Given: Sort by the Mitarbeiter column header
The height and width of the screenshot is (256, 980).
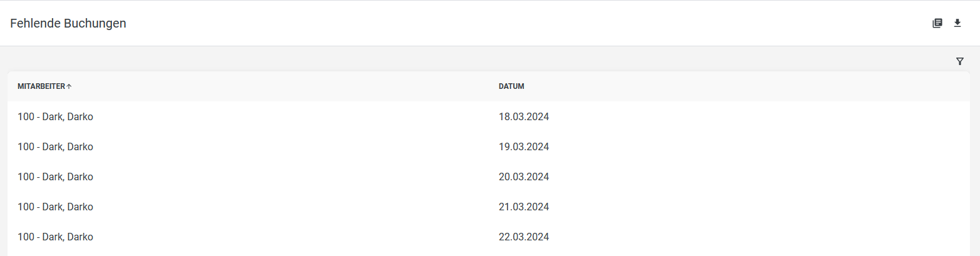Looking at the screenshot, I should click(41, 86).
